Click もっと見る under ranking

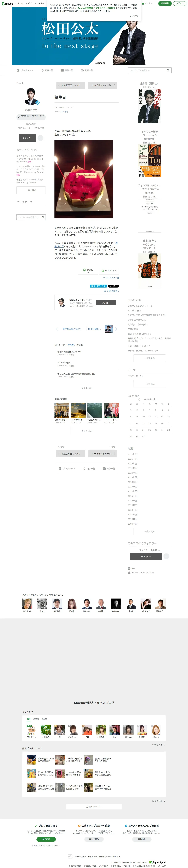pyautogui.click(x=158, y=745)
